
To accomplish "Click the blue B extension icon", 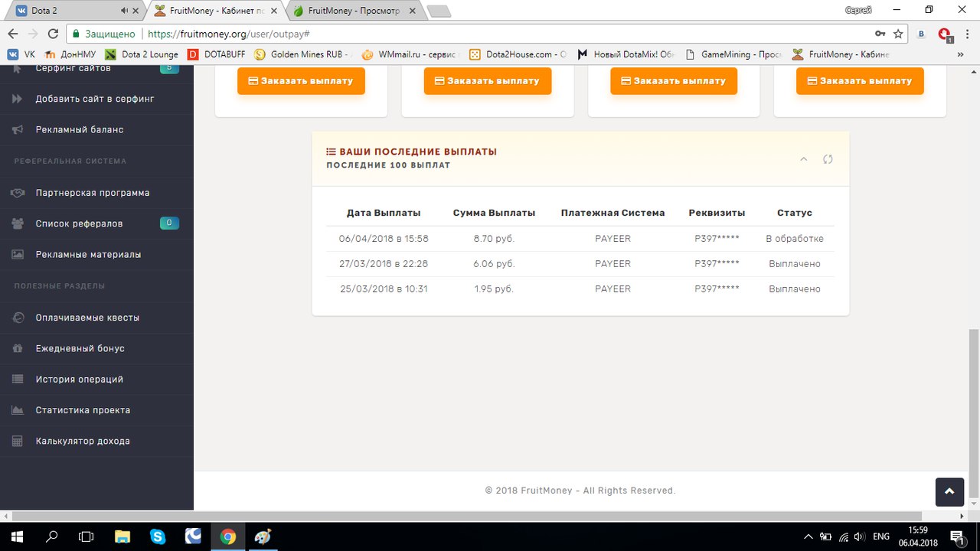I will (x=922, y=34).
